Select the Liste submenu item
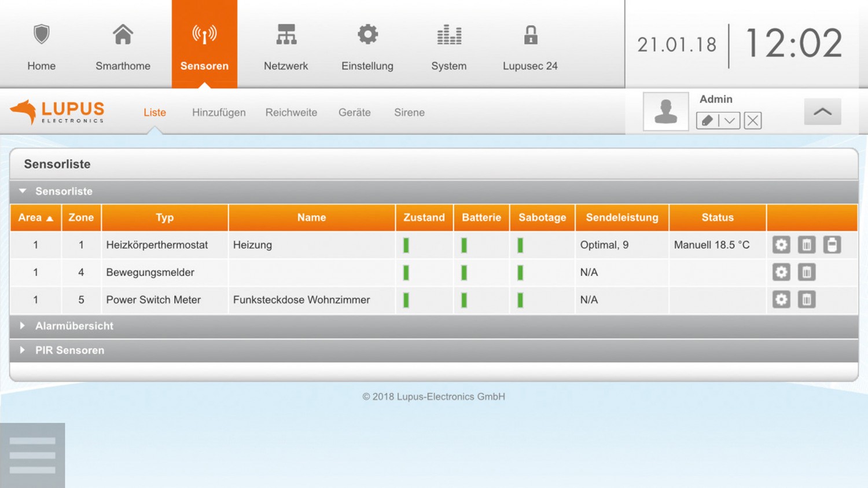This screenshot has height=488, width=868. click(x=155, y=112)
